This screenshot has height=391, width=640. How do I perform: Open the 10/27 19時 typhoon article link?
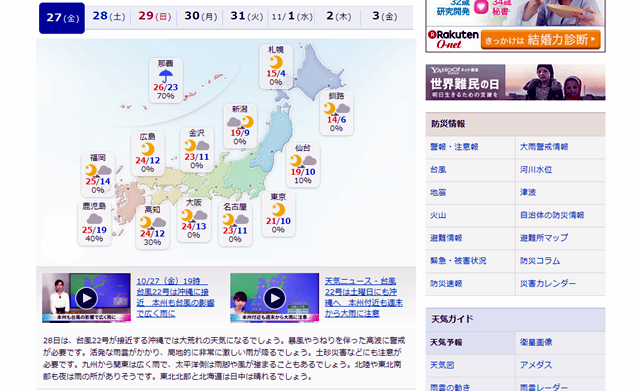pos(175,297)
